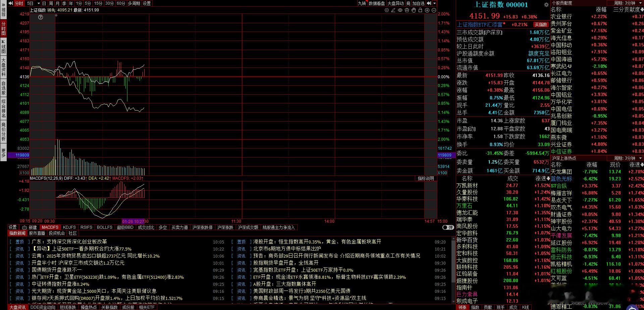Viewport: 644px width, 310px height.
Task: Open the 社区 news tab
Action: (73, 233)
